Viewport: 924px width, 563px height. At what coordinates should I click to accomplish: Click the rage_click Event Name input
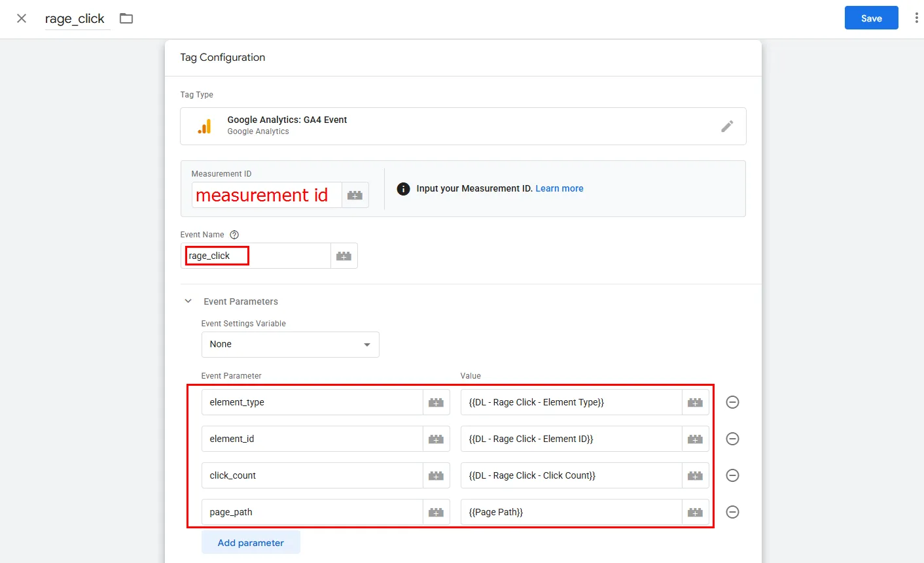(255, 256)
